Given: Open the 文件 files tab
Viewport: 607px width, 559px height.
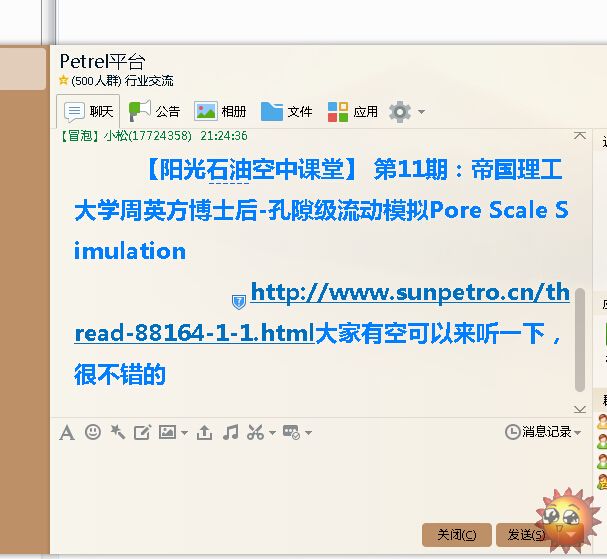Looking at the screenshot, I should tap(286, 111).
